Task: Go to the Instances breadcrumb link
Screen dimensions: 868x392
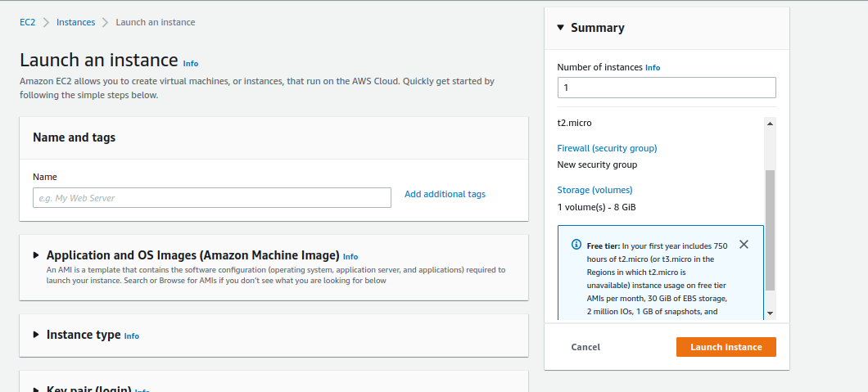Action: click(76, 22)
